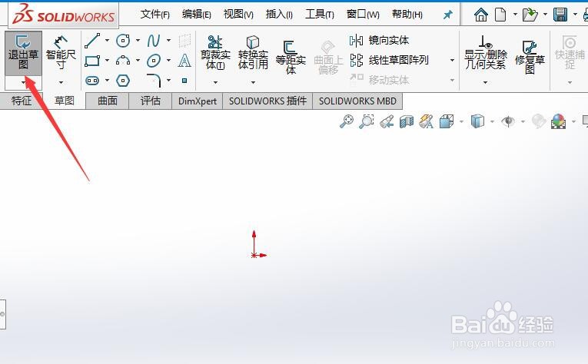This screenshot has width=588, height=364.
Task: Toggle the Section View icon
Action: click(x=407, y=121)
